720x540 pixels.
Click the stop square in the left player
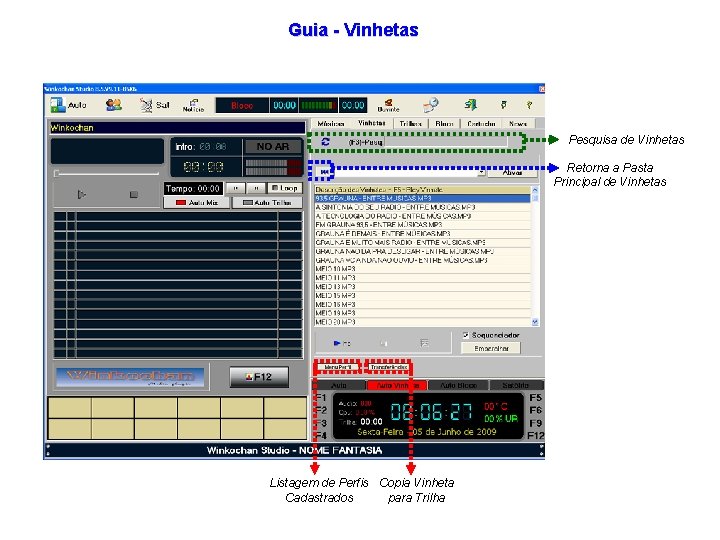(134, 195)
